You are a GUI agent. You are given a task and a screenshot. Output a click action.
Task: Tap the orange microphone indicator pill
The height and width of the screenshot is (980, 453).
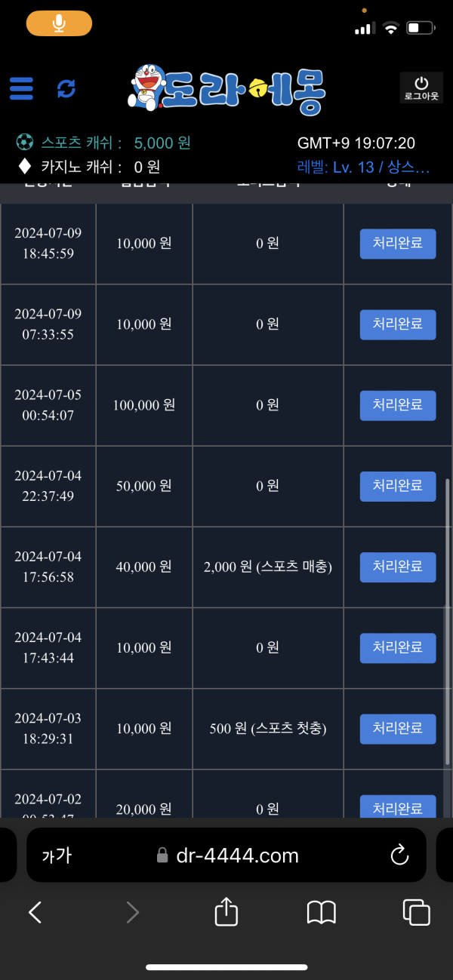[59, 23]
